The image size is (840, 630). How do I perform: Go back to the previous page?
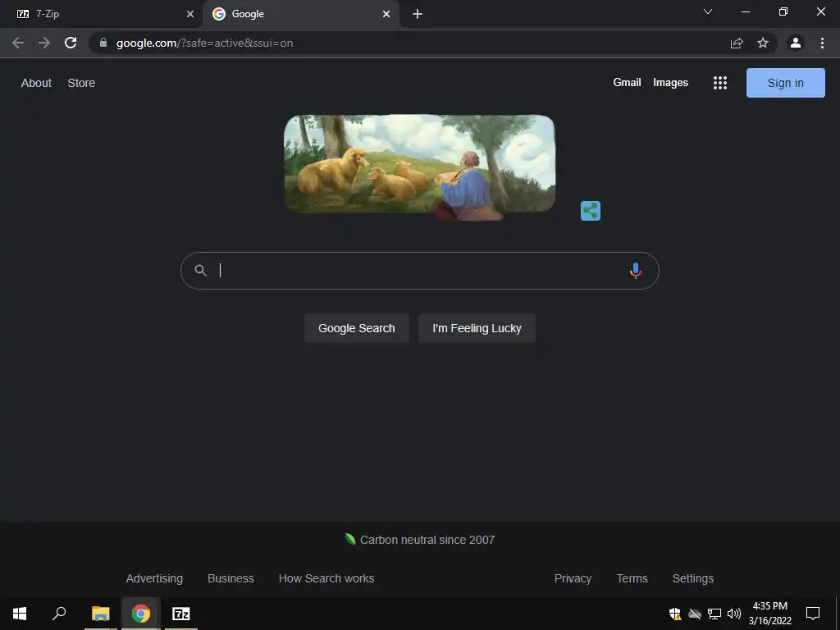pos(18,43)
